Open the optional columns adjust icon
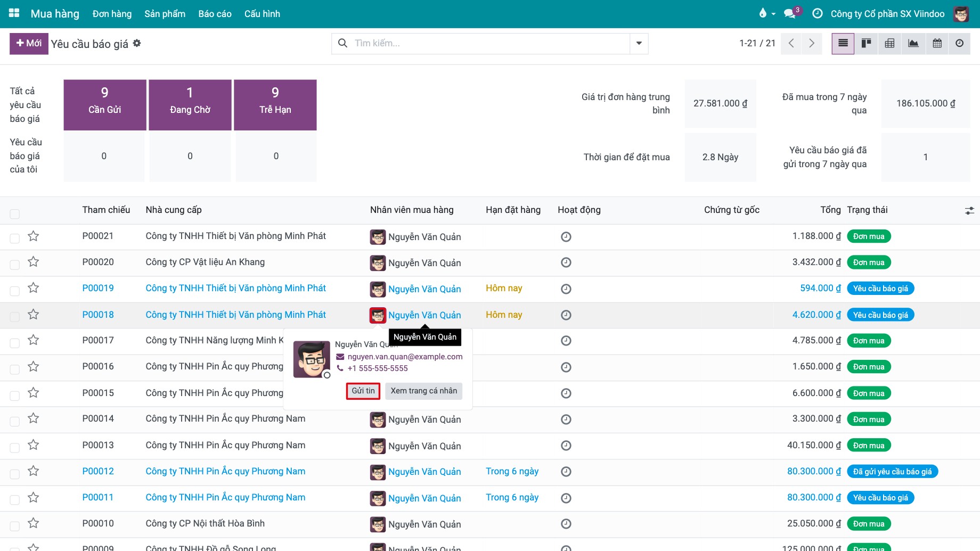This screenshot has width=980, height=551. (969, 211)
